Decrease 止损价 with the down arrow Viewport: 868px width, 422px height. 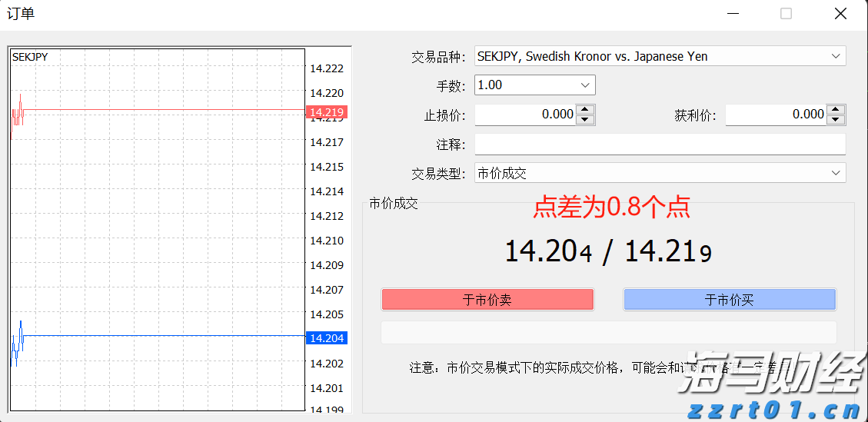click(586, 119)
